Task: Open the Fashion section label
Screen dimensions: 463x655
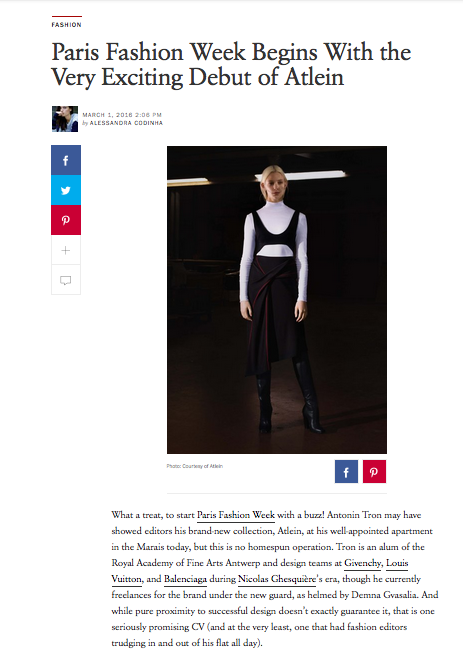Action: (66, 25)
